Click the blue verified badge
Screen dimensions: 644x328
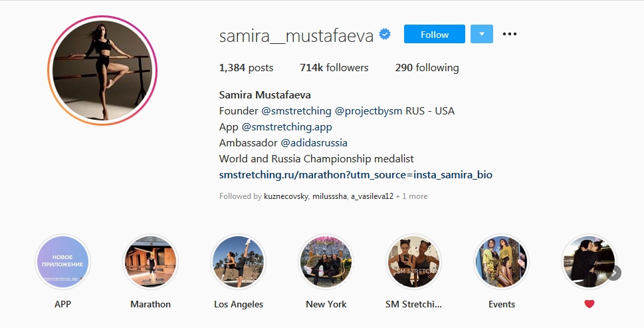[x=385, y=35]
